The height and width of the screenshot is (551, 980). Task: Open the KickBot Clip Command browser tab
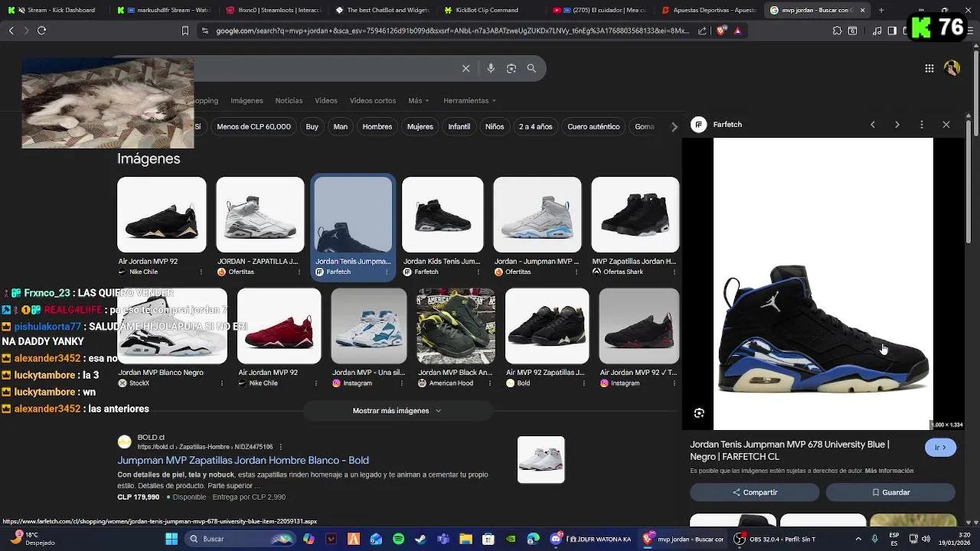pyautogui.click(x=491, y=10)
